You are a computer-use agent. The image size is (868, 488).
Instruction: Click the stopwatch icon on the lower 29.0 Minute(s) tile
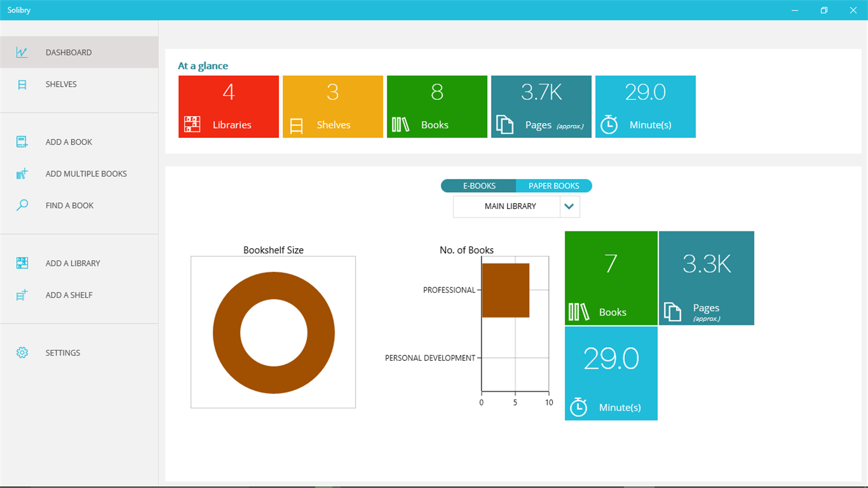[x=579, y=407]
